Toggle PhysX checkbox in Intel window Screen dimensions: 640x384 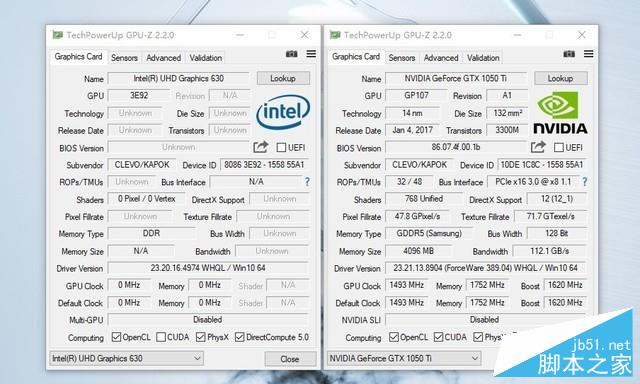coord(200,337)
